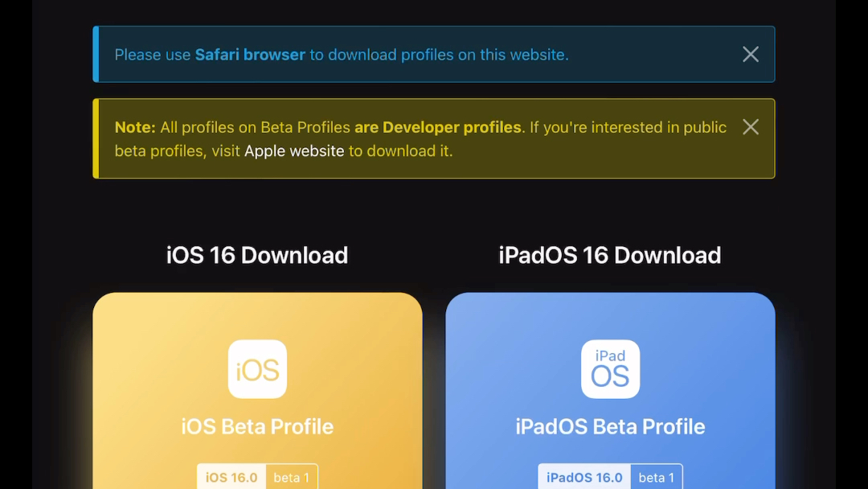This screenshot has width=868, height=489.
Task: Click the iPadOS 16 Download heading
Action: [610, 255]
